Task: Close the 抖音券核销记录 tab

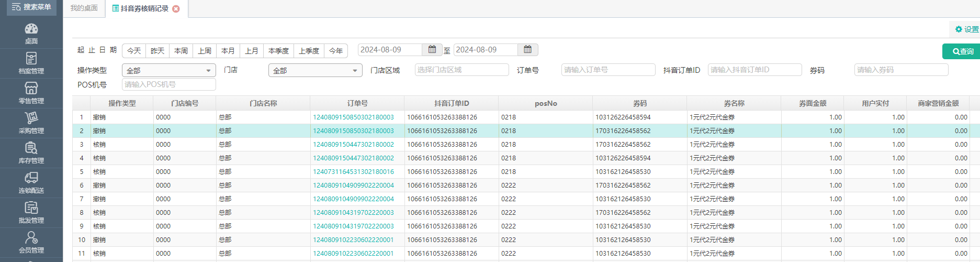Action: click(176, 9)
